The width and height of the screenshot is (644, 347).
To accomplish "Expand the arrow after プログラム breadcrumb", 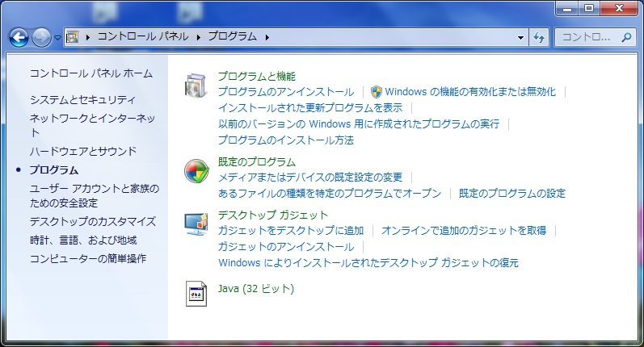I will [x=267, y=37].
